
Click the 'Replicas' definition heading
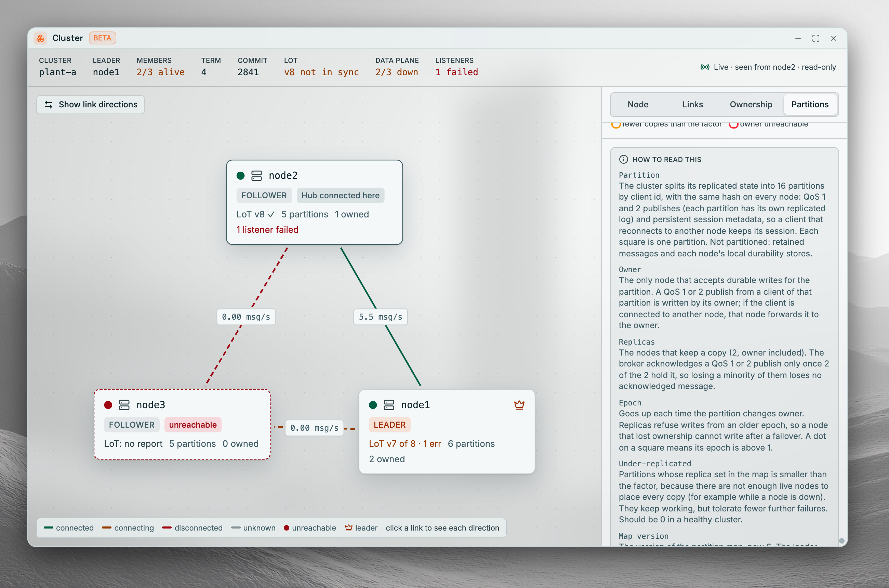637,342
